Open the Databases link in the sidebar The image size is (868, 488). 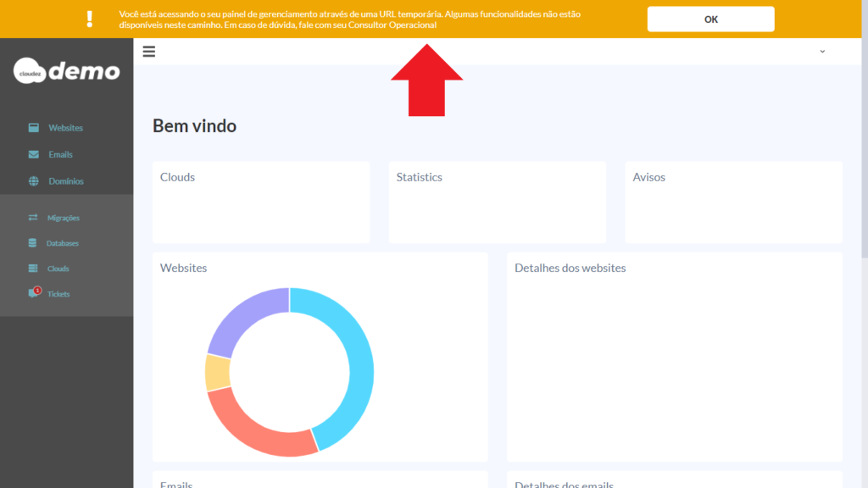63,243
